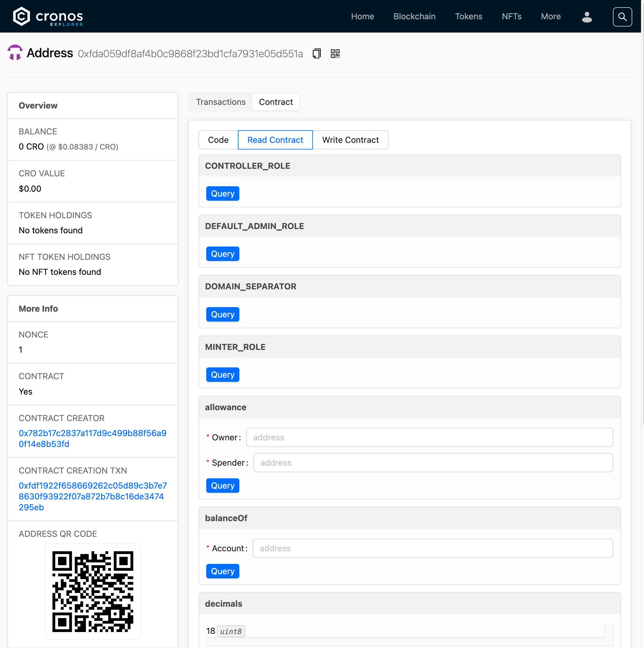Open the Blockchain nav menu

(x=414, y=17)
